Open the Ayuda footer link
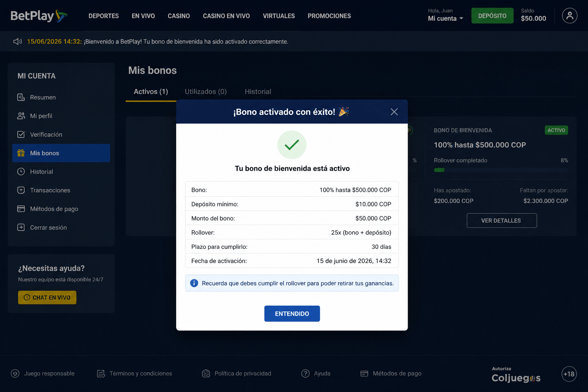Screen dimensions: 588x392 point(316,374)
